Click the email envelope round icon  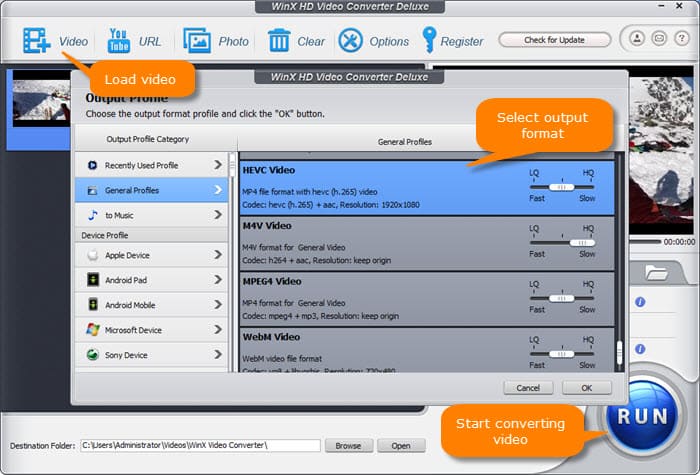click(659, 38)
